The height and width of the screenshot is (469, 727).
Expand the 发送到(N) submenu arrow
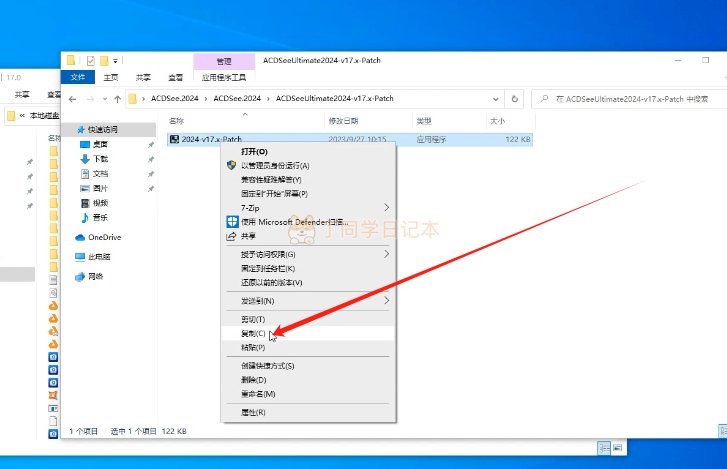[386, 301]
